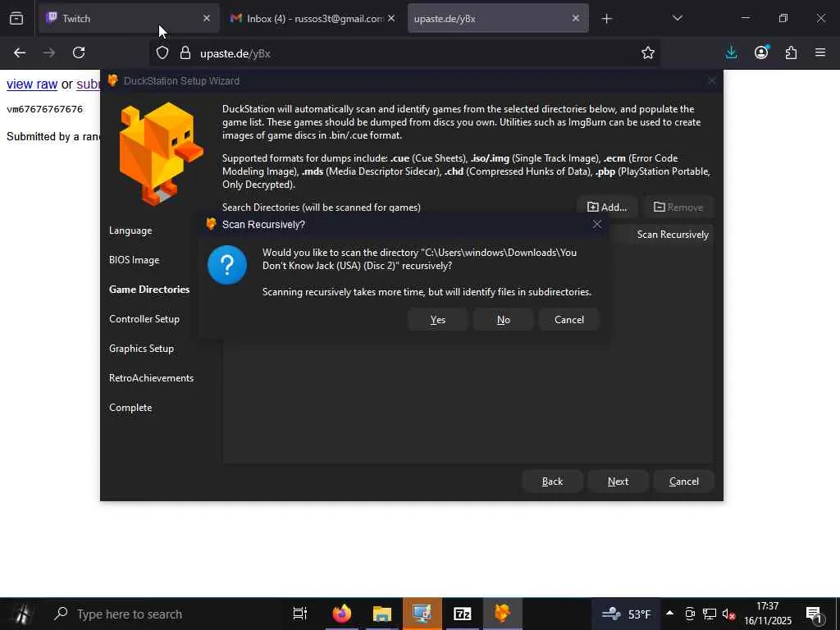Screen dimensions: 840x630
Task: Click Yes in Scan Recursively dialog
Action: 438,320
